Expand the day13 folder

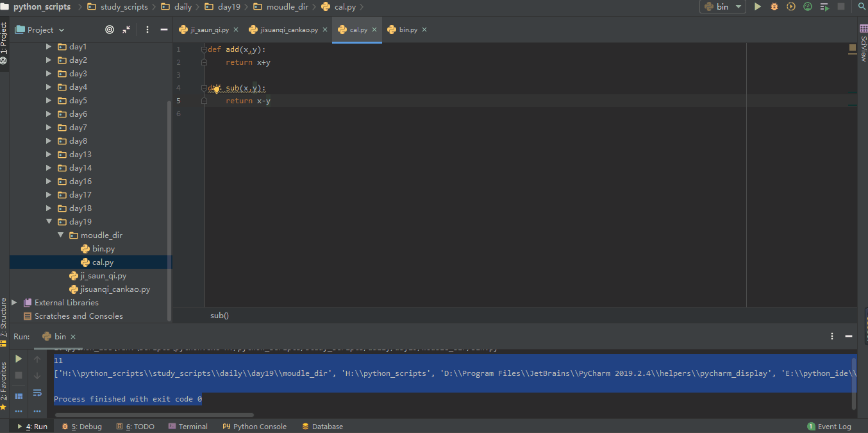click(49, 155)
